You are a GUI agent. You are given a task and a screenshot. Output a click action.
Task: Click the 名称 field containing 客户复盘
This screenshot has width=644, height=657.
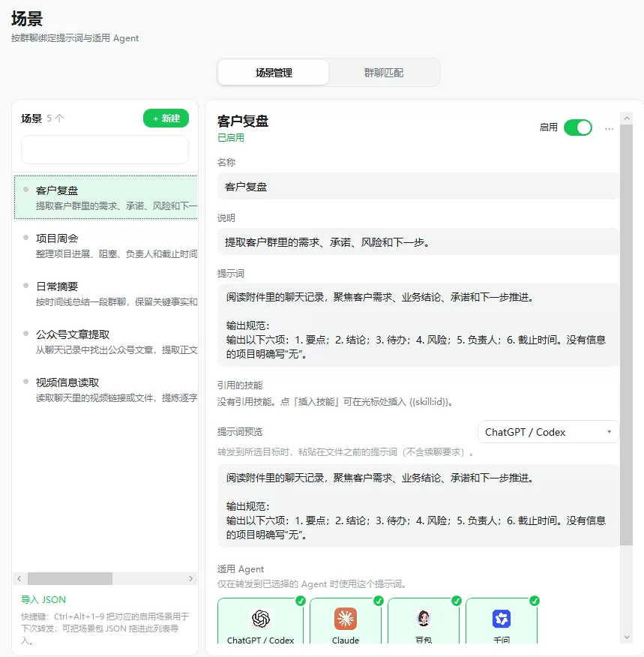point(418,187)
